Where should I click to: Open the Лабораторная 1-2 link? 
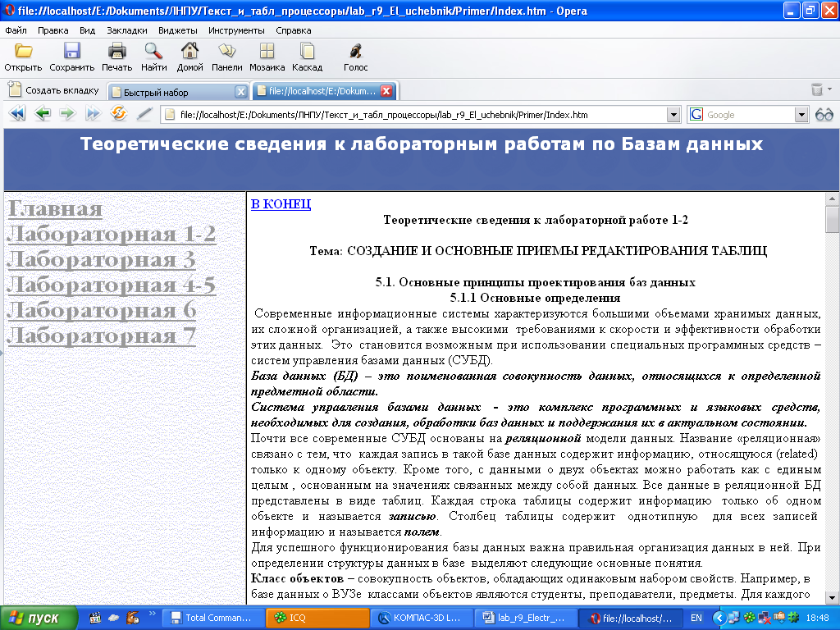(112, 234)
